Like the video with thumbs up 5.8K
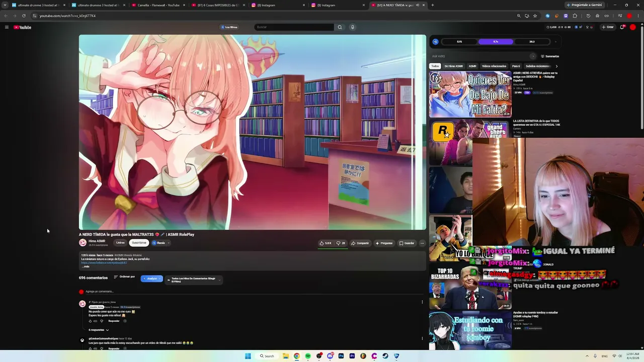The height and width of the screenshot is (362, 644). point(326,243)
